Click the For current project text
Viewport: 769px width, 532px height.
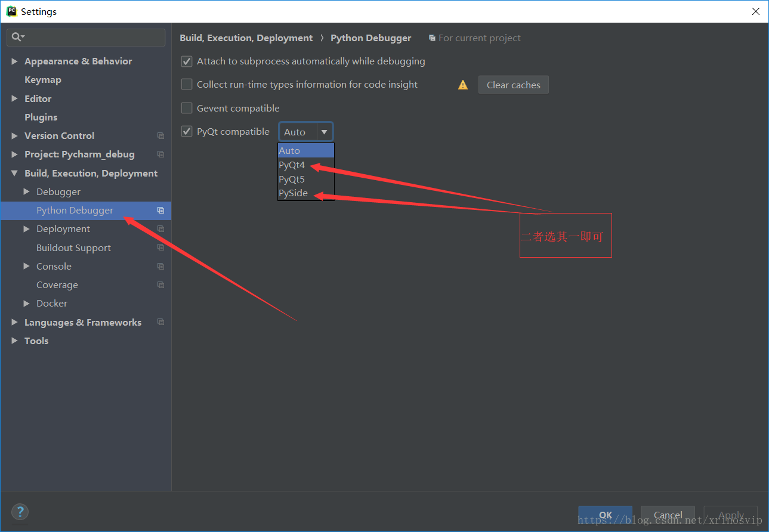pyautogui.click(x=480, y=38)
